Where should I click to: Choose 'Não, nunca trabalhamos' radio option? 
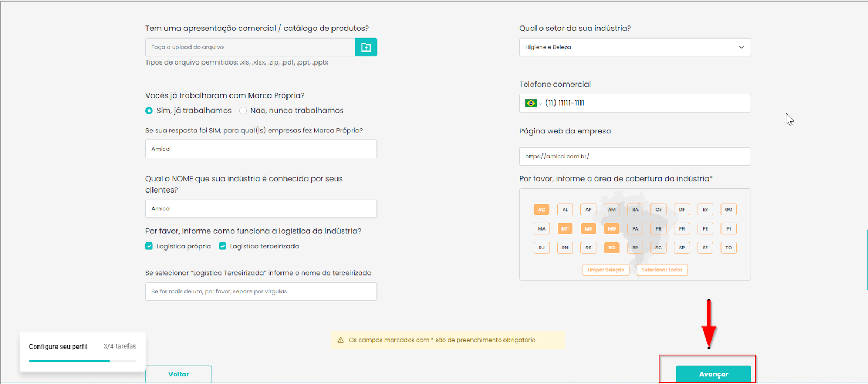coord(243,111)
